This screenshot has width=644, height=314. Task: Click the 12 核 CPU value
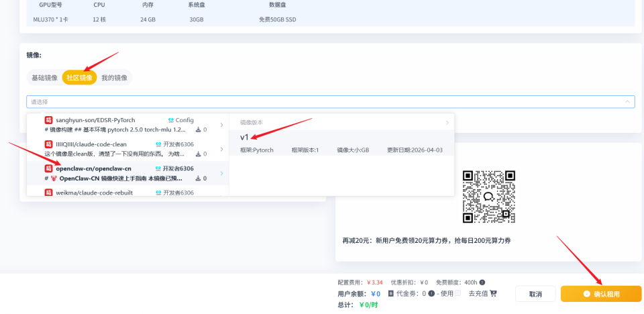(99, 19)
